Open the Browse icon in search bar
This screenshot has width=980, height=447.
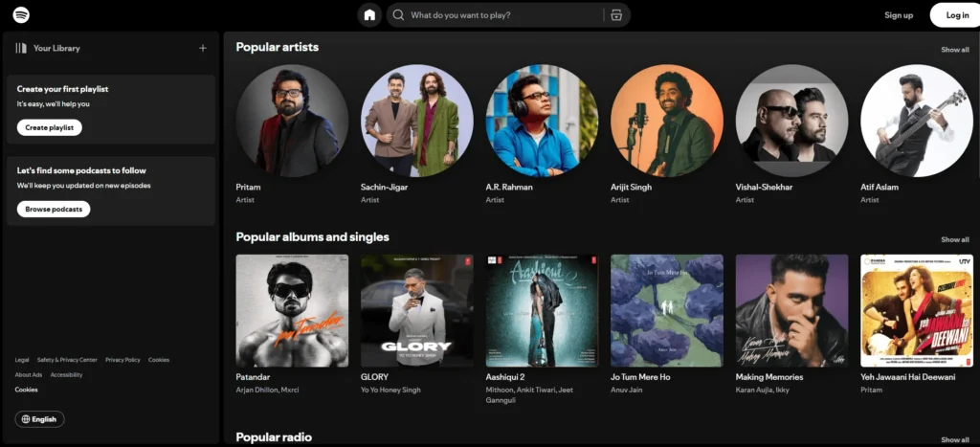click(616, 15)
